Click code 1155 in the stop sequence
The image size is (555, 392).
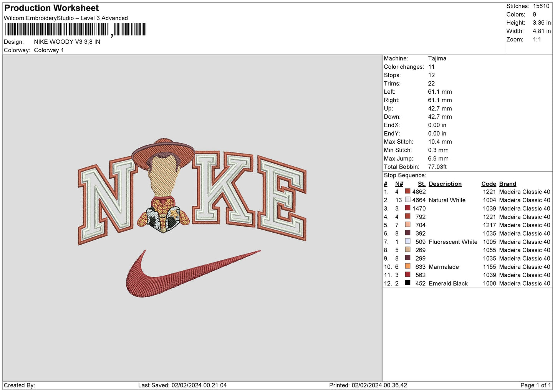point(489,267)
